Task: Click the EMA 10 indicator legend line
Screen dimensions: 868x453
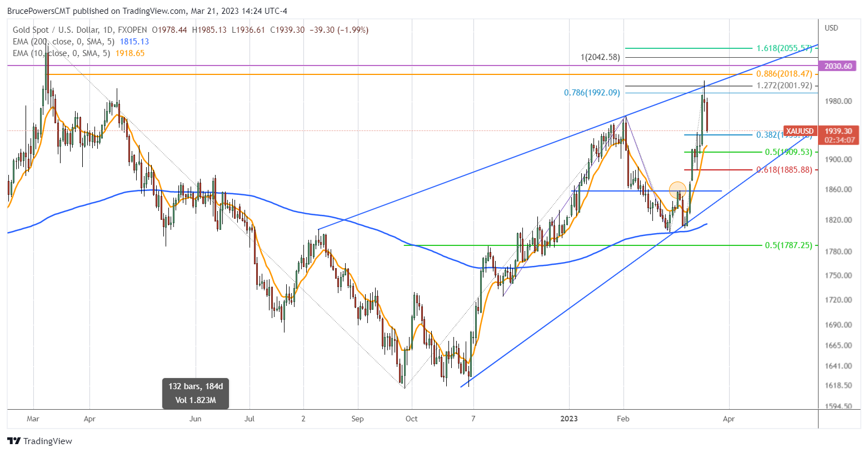Action: coord(78,53)
